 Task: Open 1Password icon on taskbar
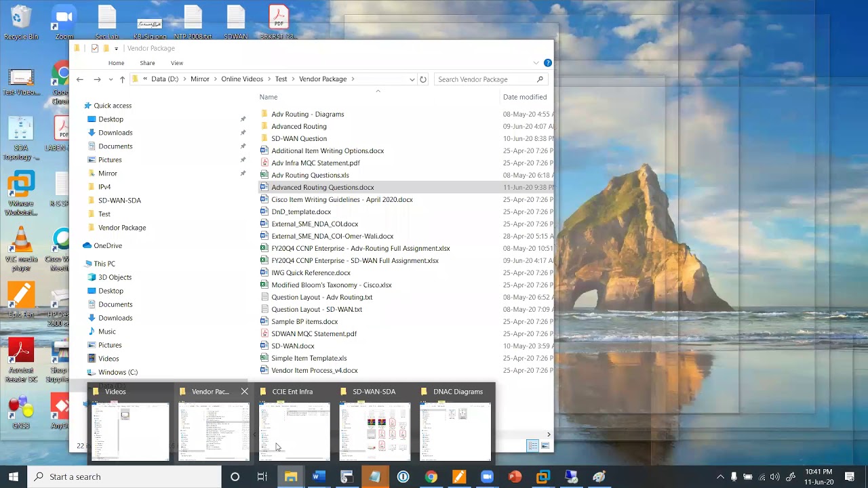403,476
